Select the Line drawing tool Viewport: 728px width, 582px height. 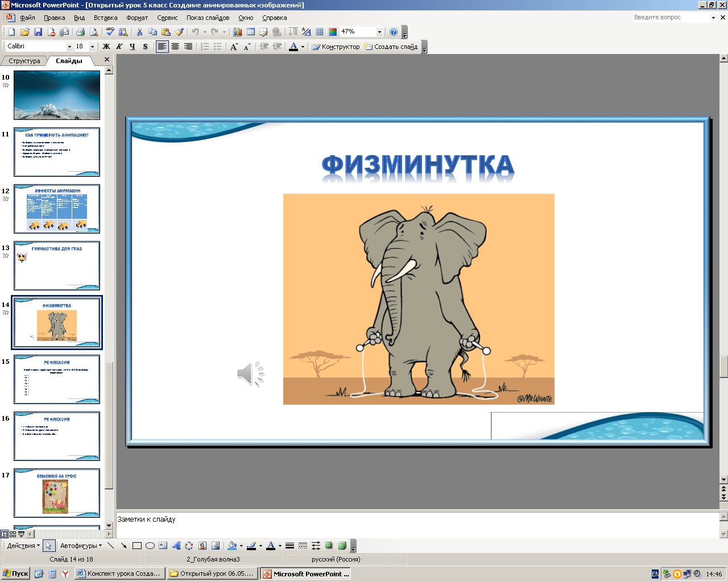pyautogui.click(x=111, y=546)
